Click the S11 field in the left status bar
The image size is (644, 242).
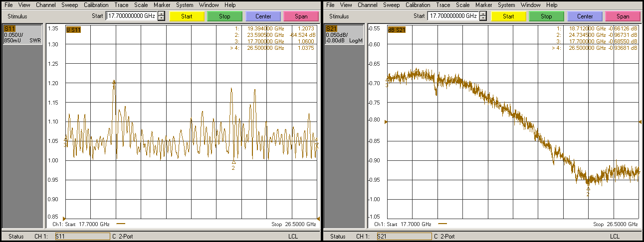82,236
